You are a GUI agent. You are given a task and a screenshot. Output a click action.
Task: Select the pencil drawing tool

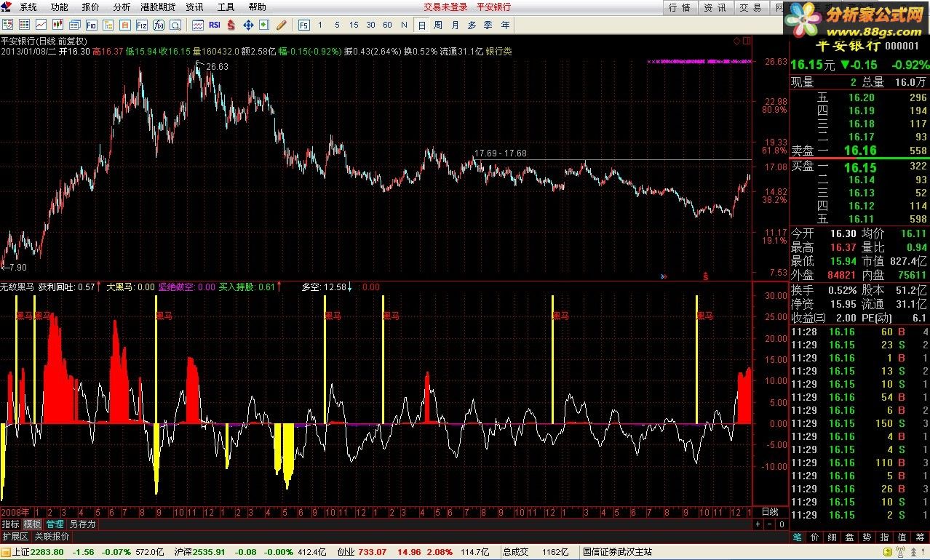click(281, 25)
